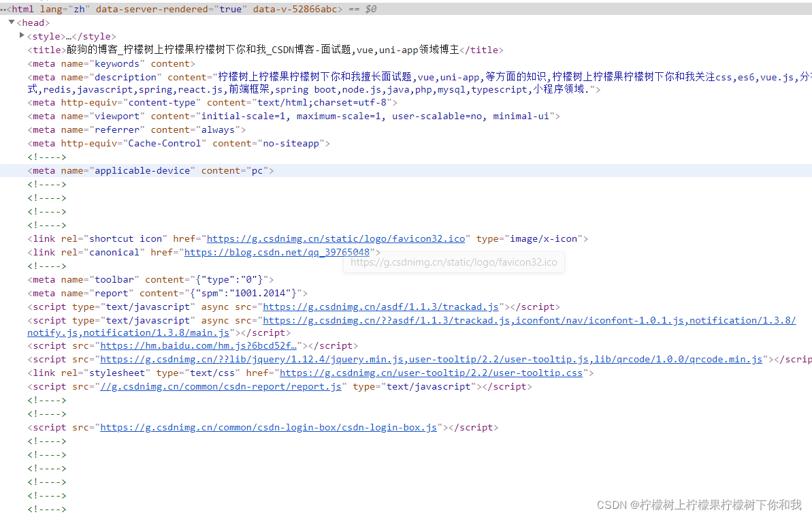Click the "text/html;charset=utf-8" content value
The height and width of the screenshot is (517, 812).
(x=322, y=103)
